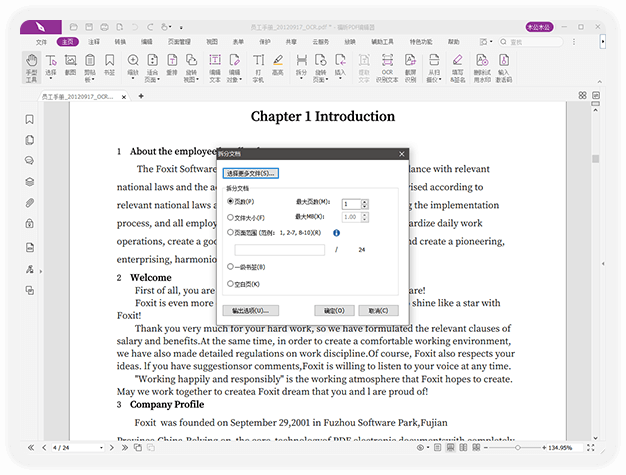Screen dimensions: 626x475
Task: Open the Fill & Sign (填写&签名) tool
Action: [458, 67]
